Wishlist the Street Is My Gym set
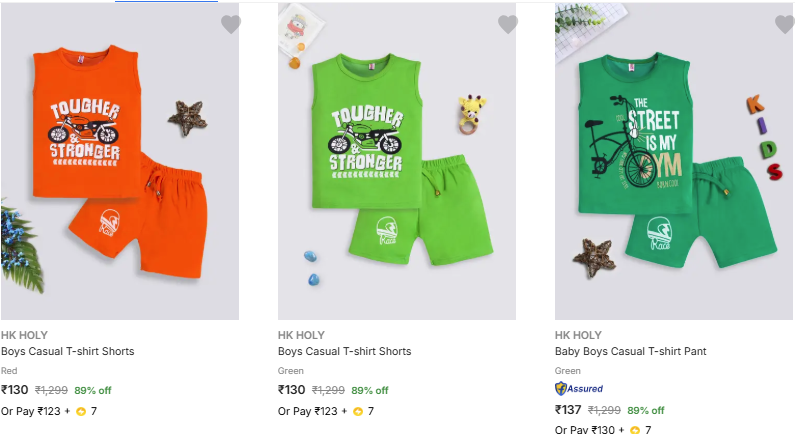The width and height of the screenshot is (795, 434). (x=785, y=24)
